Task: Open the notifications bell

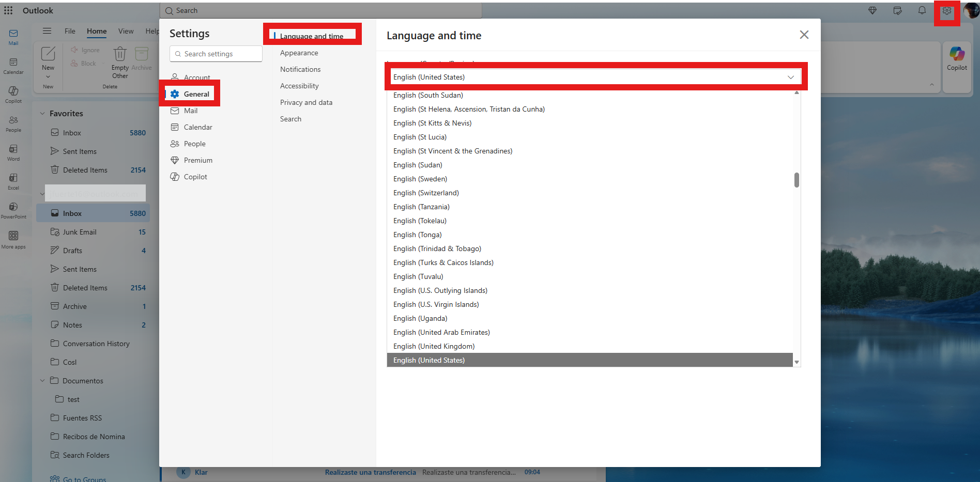Action: point(922,10)
